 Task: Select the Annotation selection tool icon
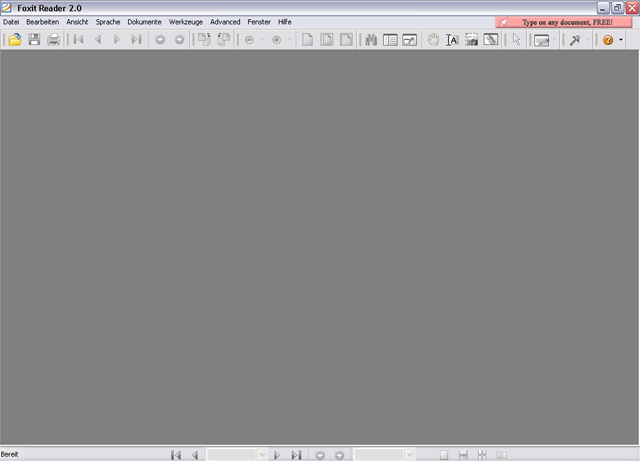491,40
